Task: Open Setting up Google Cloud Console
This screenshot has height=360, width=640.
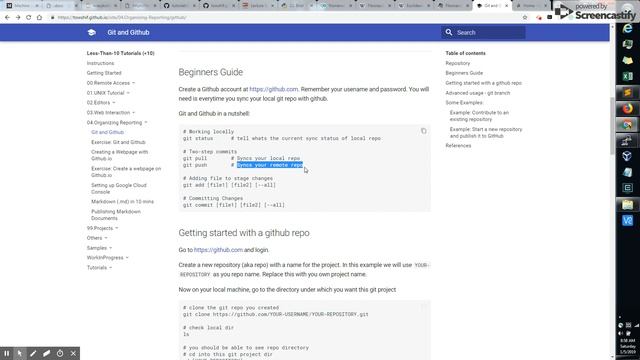Action: 119,188
